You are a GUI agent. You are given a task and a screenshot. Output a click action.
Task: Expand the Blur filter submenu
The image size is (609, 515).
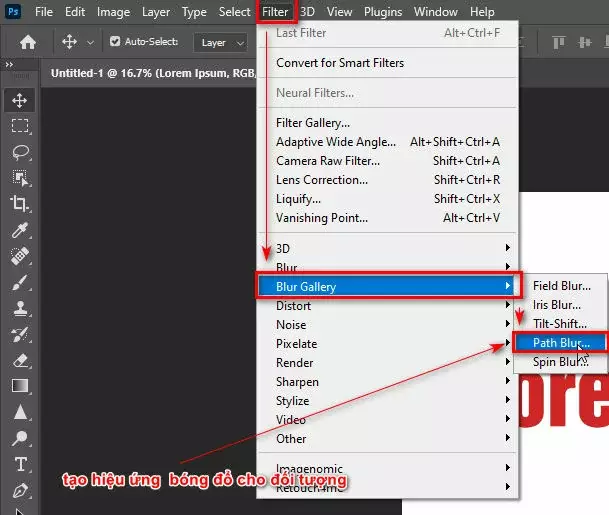[x=388, y=266]
